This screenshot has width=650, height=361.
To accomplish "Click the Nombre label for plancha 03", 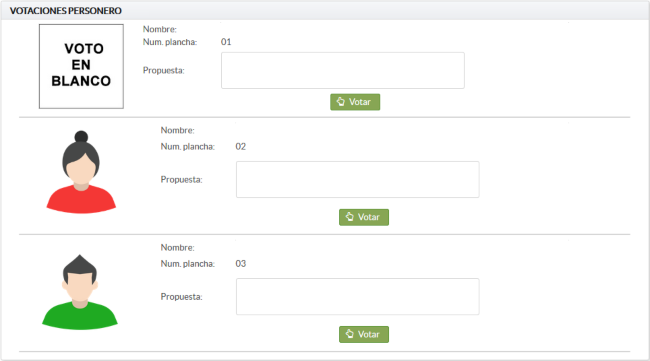I will pyautogui.click(x=177, y=248).
